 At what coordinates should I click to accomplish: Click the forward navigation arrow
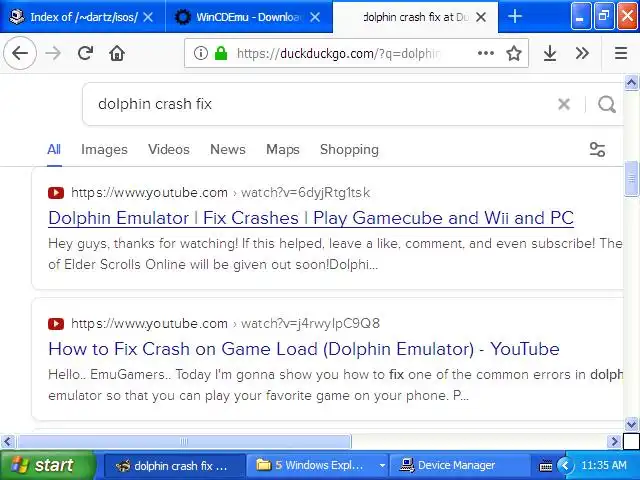tap(53, 53)
